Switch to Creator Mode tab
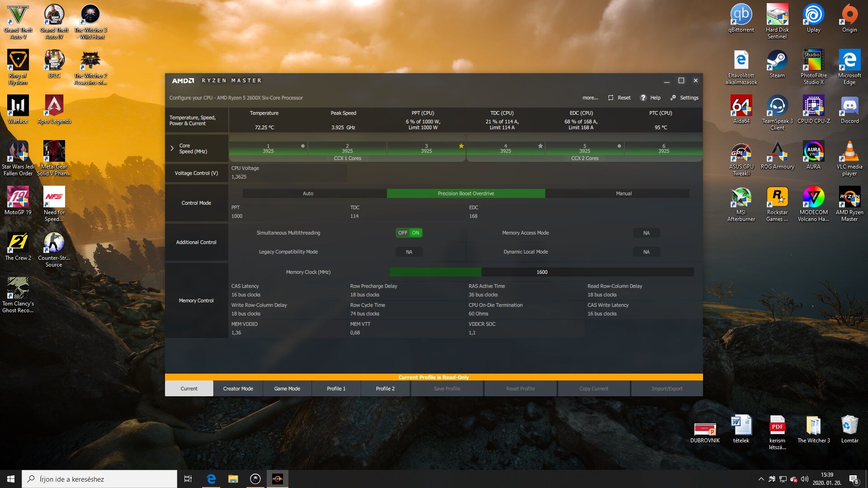This screenshot has height=488, width=868. [238, 389]
